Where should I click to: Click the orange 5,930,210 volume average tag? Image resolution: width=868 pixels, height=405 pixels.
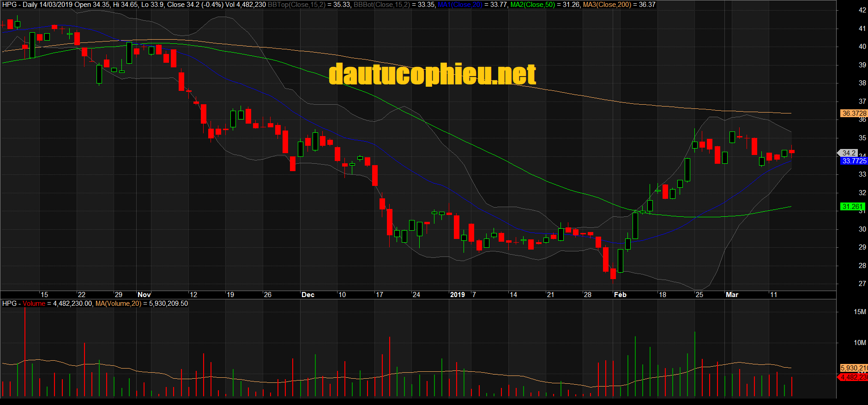(x=853, y=368)
